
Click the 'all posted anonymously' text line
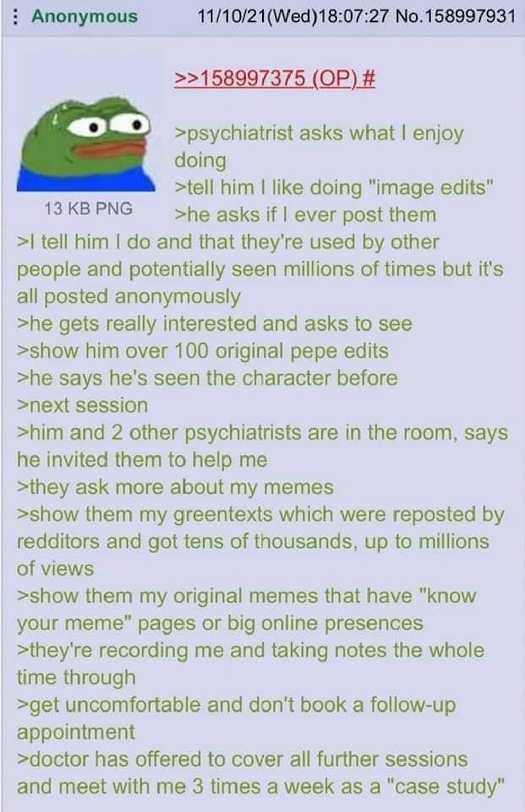tap(128, 296)
